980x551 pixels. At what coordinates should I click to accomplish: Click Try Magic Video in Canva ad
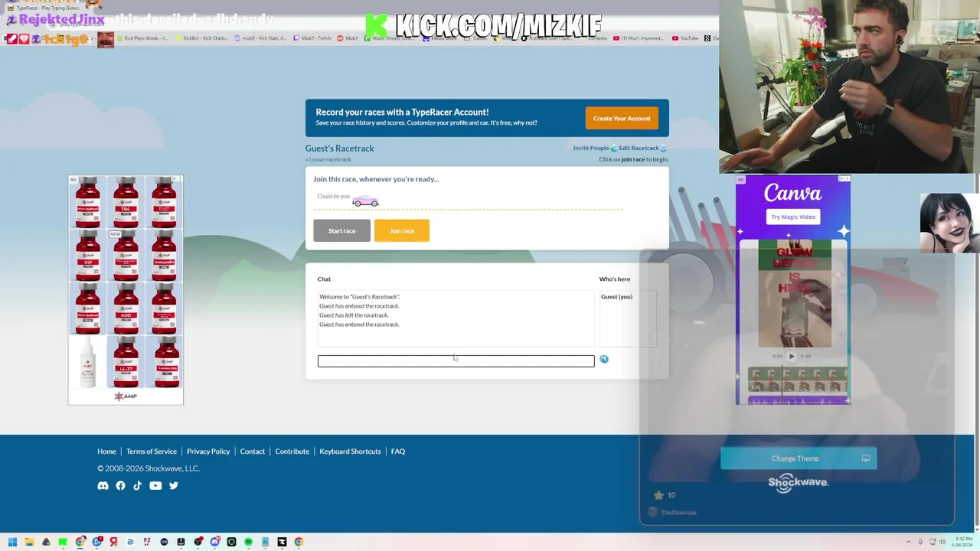pos(793,217)
